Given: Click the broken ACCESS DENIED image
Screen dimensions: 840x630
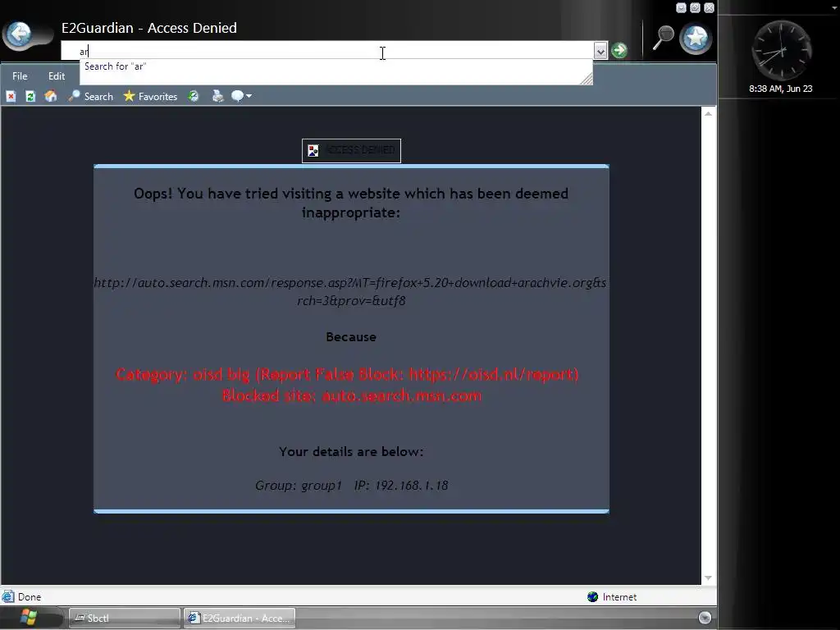Looking at the screenshot, I should point(351,151).
